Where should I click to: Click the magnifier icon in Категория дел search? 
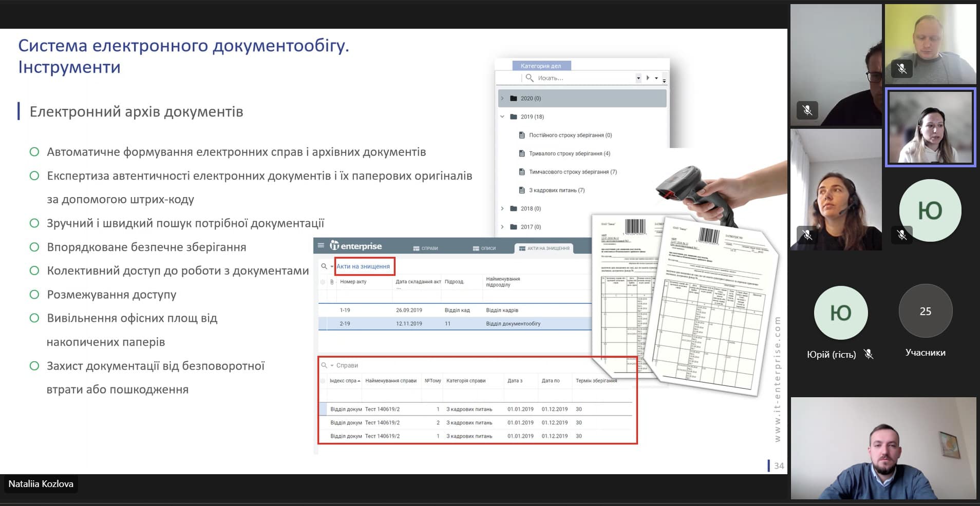(530, 78)
